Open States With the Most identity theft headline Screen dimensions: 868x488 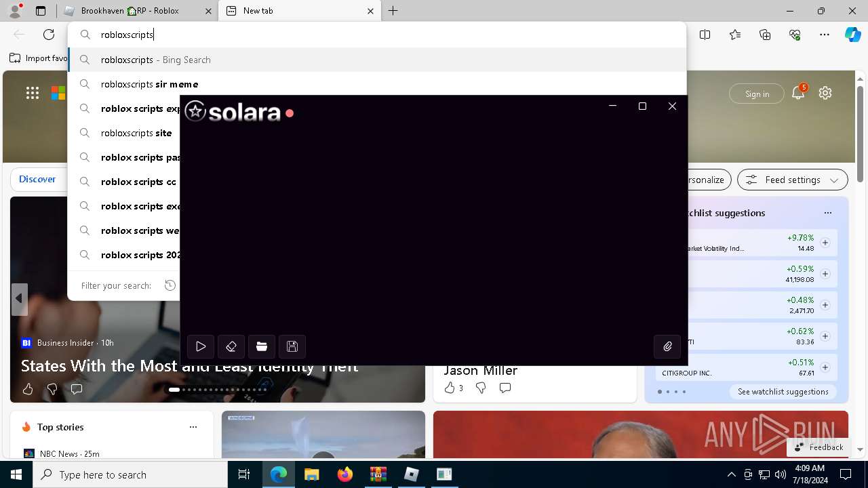[189, 366]
